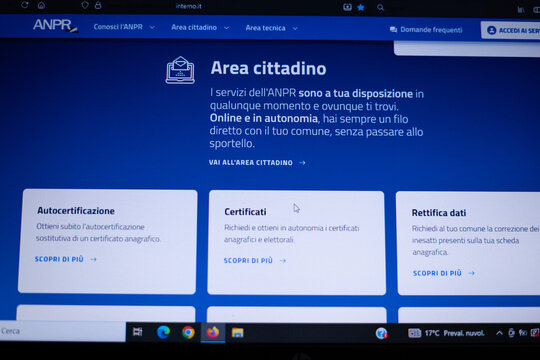Click the Cerca search box in the taskbar
The width and height of the screenshot is (540, 360).
pos(63,331)
